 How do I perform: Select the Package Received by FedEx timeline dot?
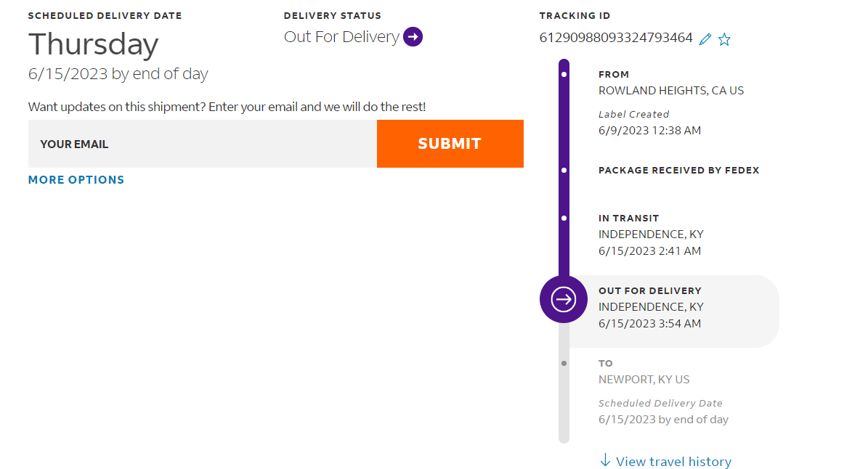click(x=564, y=171)
